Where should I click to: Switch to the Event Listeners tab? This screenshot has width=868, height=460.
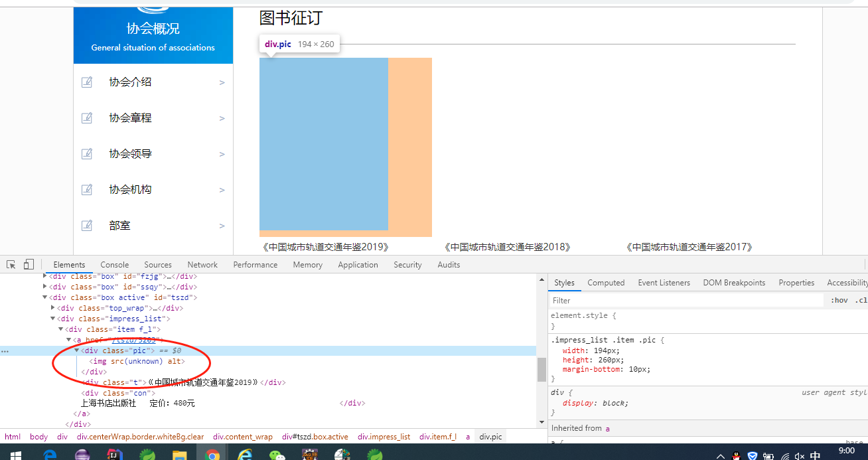pos(664,283)
